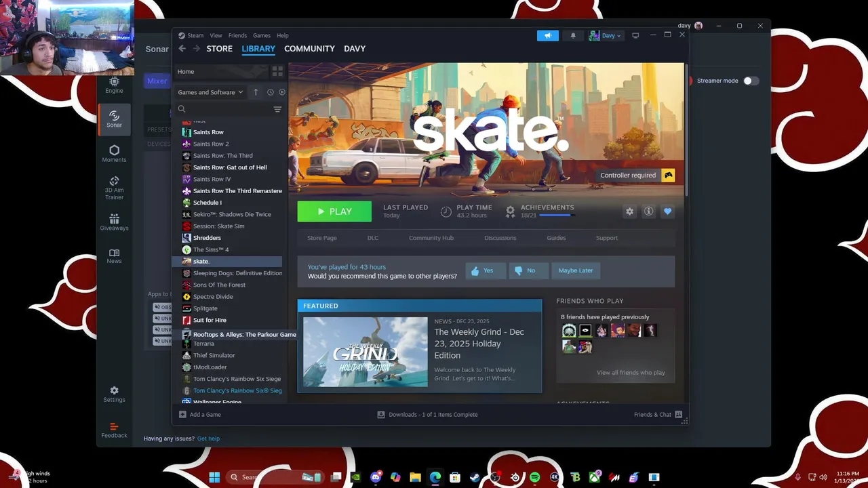Open advanced filter icon beside library search
This screenshot has height=488, width=868.
tap(277, 109)
